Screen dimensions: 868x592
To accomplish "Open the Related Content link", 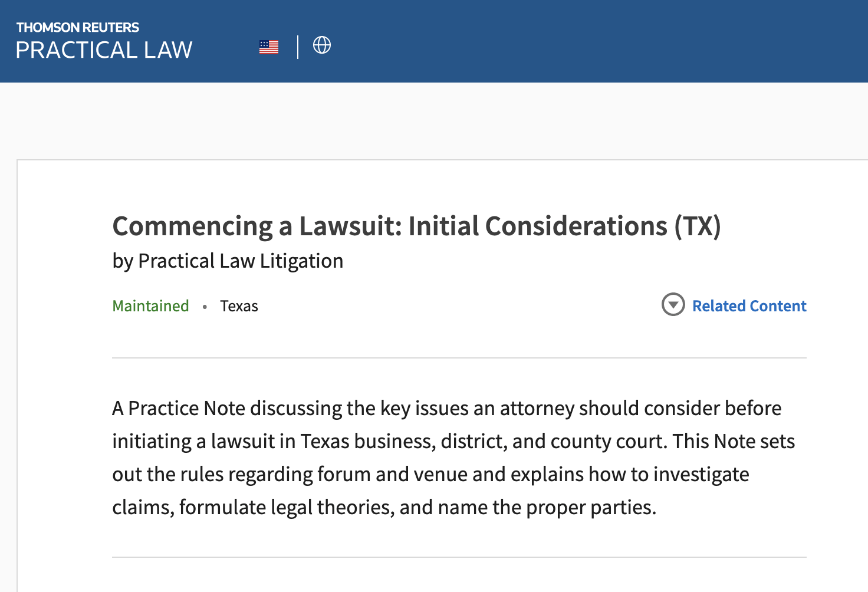I will point(749,306).
